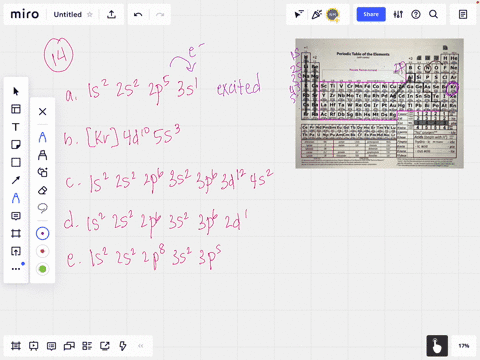This screenshot has height=360, width=480.
Task: Open the Upload tool
Action: tap(16, 251)
